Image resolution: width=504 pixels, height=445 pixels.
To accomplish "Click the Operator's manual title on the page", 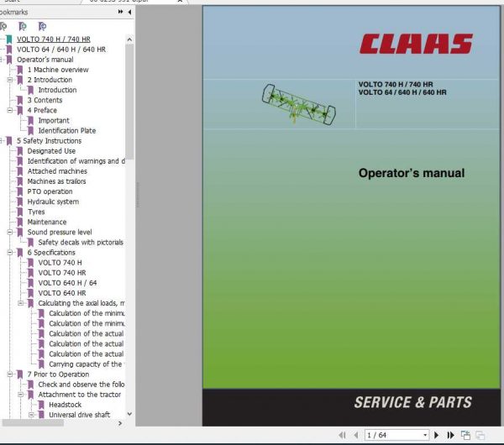I will click(x=412, y=173).
